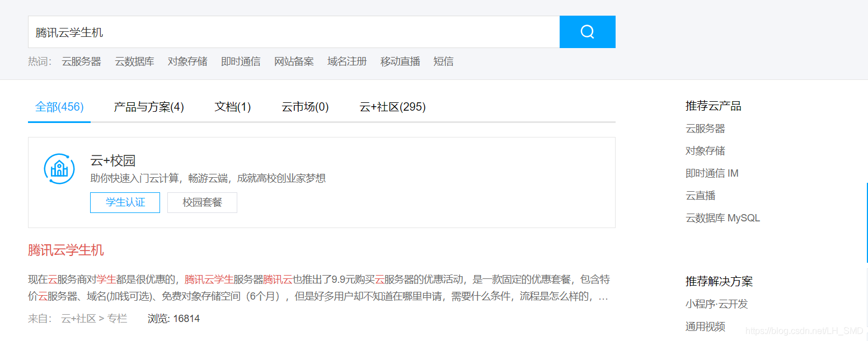Click the 云服务器 hot word link
868x341 pixels.
[x=82, y=61]
